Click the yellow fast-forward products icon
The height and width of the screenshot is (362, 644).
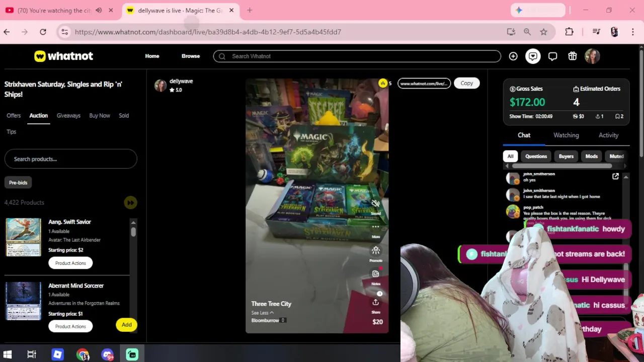[130, 203]
